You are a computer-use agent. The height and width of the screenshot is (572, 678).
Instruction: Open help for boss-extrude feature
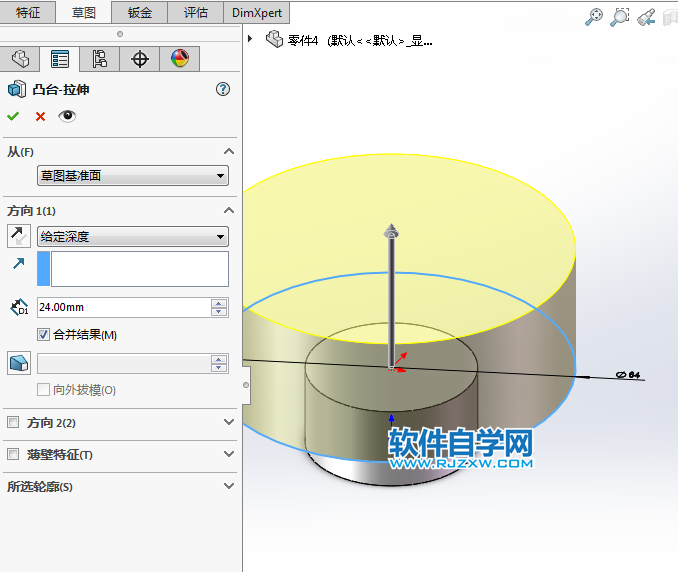point(223,89)
